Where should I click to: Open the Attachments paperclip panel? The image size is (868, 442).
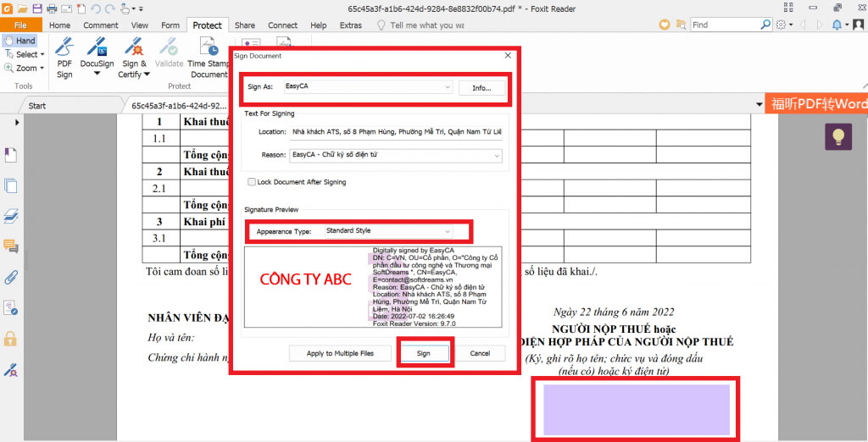[x=10, y=277]
